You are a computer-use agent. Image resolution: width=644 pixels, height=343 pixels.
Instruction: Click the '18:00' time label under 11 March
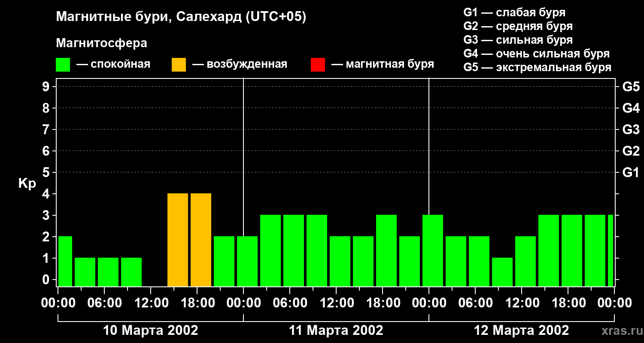coord(383,303)
